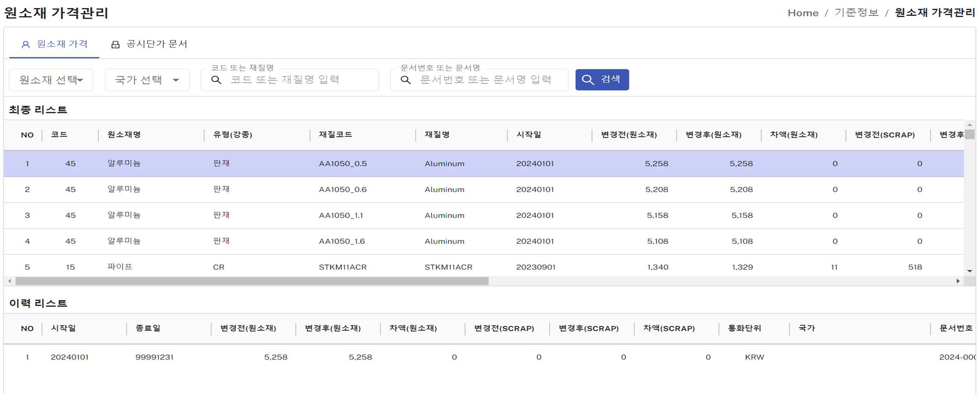
Task: Click start date 20230901
Action: pos(536,267)
